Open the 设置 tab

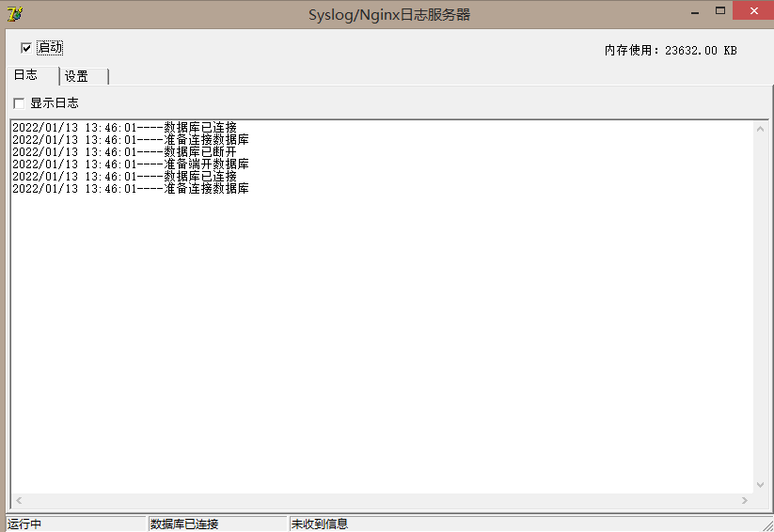84,76
